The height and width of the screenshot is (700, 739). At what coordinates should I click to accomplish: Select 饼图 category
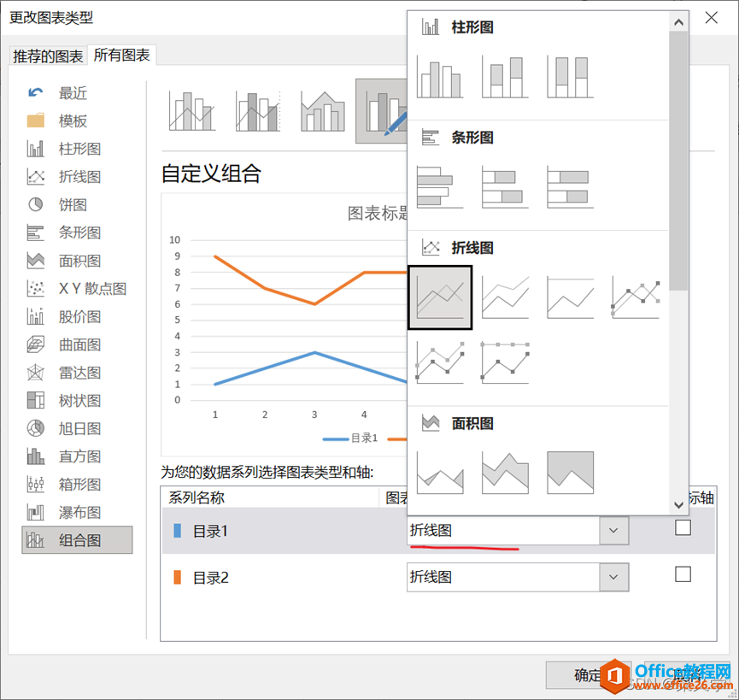pyautogui.click(x=73, y=204)
